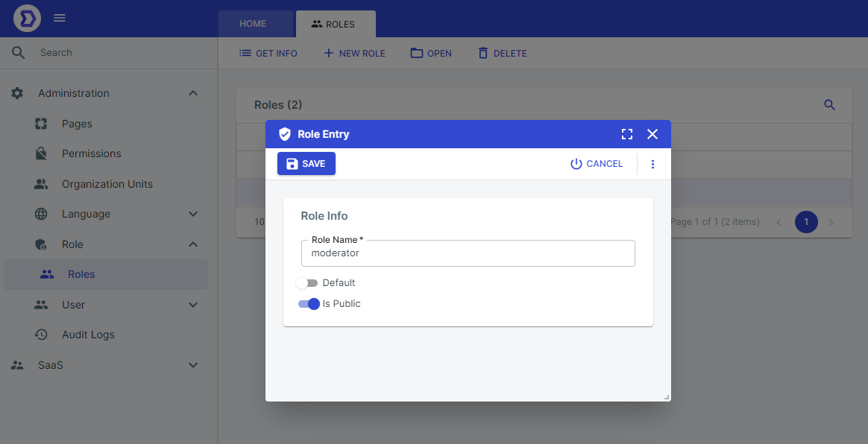Toggle the hamburger menu icon
The width and height of the screenshot is (868, 444).
tap(60, 18)
